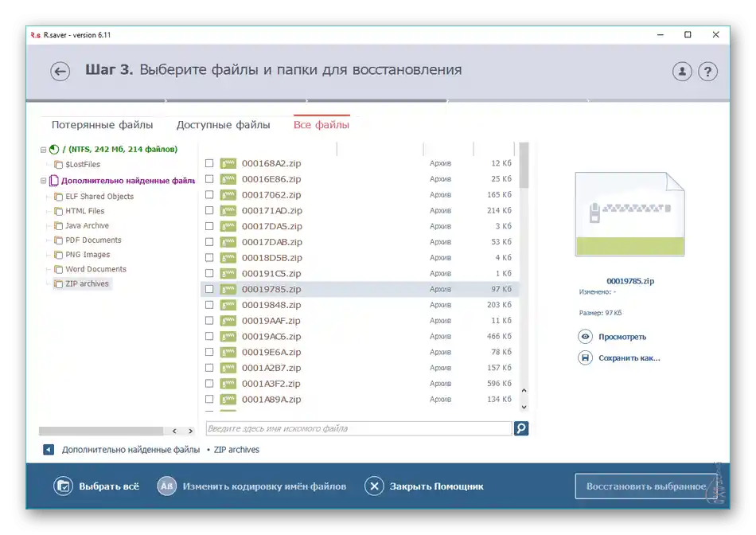Click the save icon next to Сохранить как
756x535 pixels.
tap(584, 357)
